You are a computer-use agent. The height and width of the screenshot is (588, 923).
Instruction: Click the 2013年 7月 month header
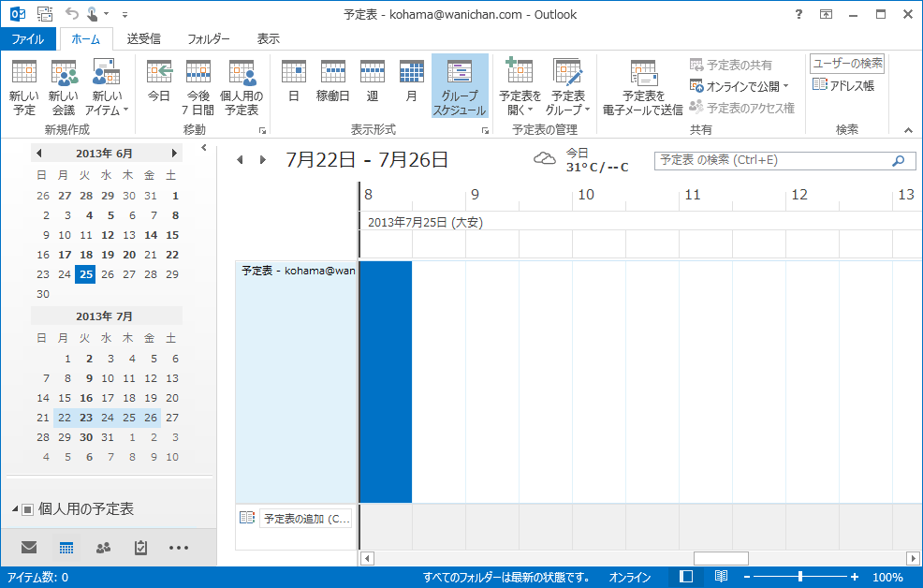click(104, 316)
